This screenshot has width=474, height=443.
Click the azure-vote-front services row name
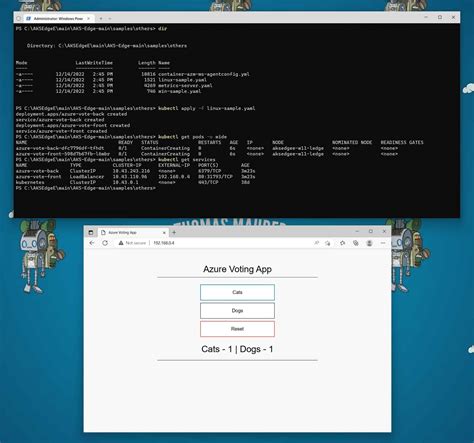[39, 177]
